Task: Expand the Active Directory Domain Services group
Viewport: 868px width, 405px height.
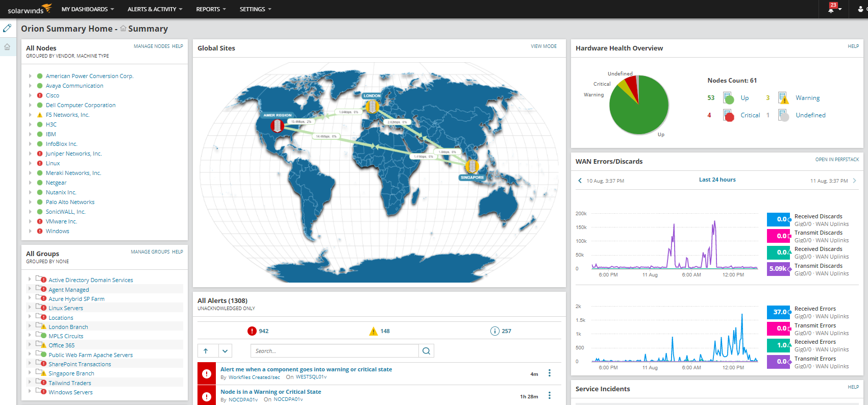Action: tap(30, 280)
